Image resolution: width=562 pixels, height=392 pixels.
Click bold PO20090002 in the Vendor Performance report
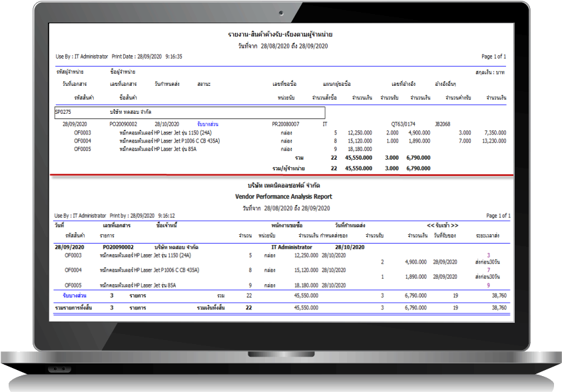(118, 247)
